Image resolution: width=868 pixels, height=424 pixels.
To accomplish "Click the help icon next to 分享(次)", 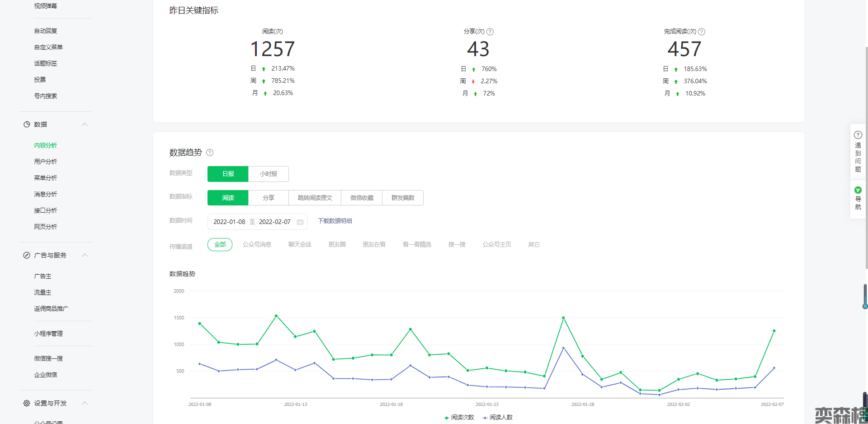I will (x=490, y=32).
